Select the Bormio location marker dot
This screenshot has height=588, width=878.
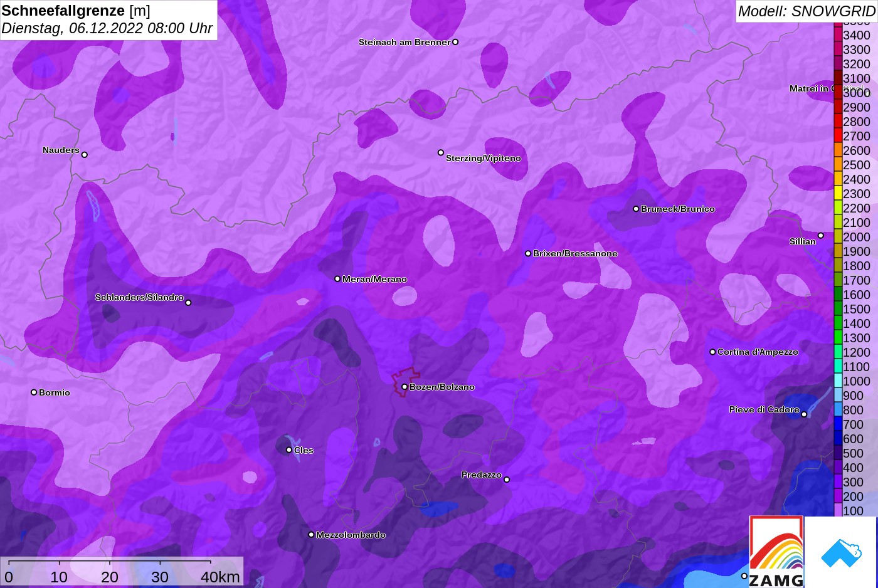(x=34, y=392)
